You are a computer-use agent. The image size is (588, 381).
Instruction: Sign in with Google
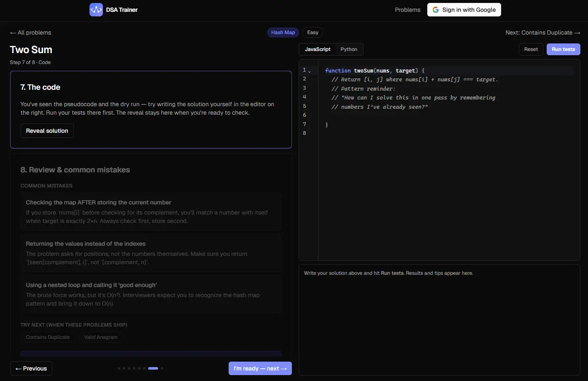tap(464, 10)
